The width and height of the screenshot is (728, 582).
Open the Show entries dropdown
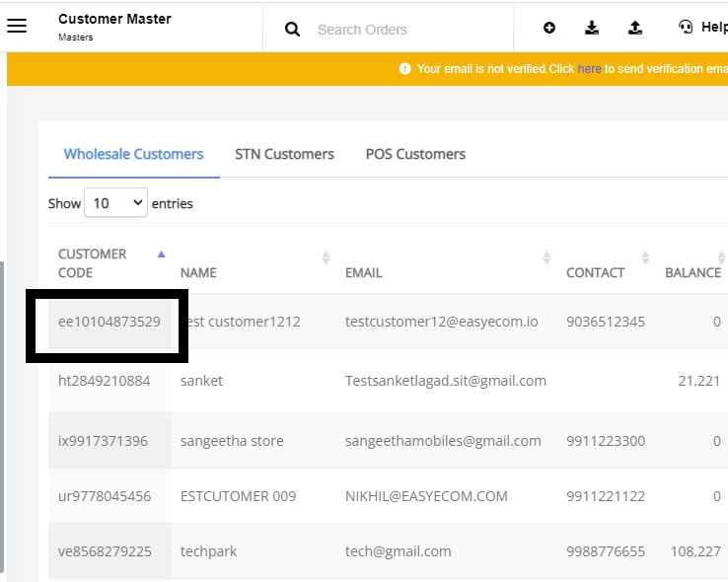click(x=116, y=202)
